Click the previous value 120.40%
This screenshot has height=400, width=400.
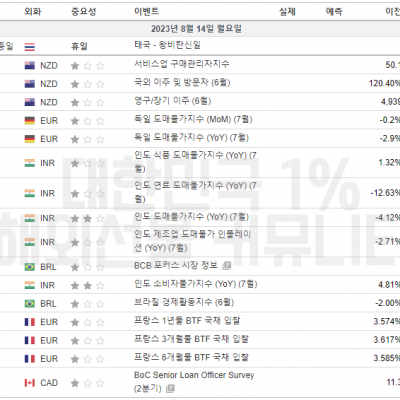click(x=384, y=83)
